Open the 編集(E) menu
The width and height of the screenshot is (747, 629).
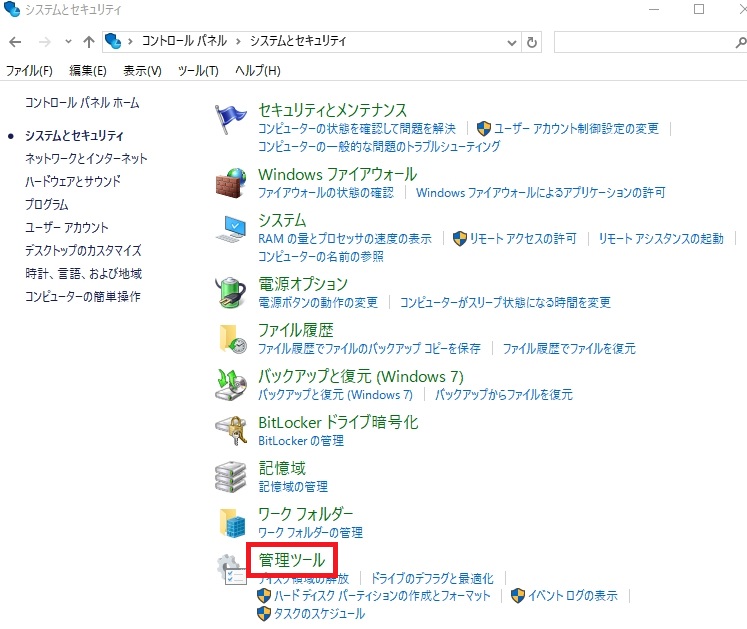click(x=88, y=71)
